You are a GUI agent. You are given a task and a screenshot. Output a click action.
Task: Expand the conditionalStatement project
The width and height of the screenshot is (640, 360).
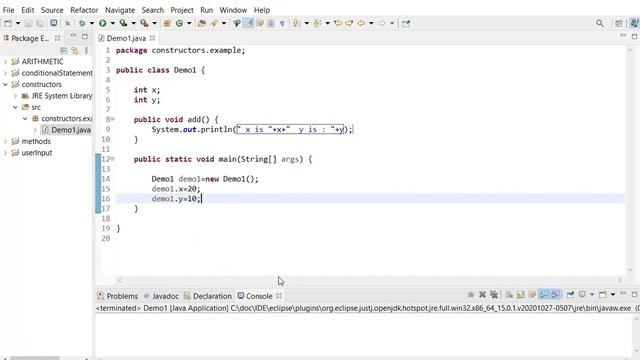click(5, 73)
